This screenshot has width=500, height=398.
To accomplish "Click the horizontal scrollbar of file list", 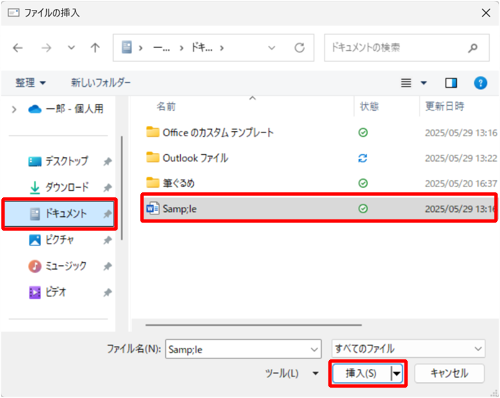I will coord(254,325).
